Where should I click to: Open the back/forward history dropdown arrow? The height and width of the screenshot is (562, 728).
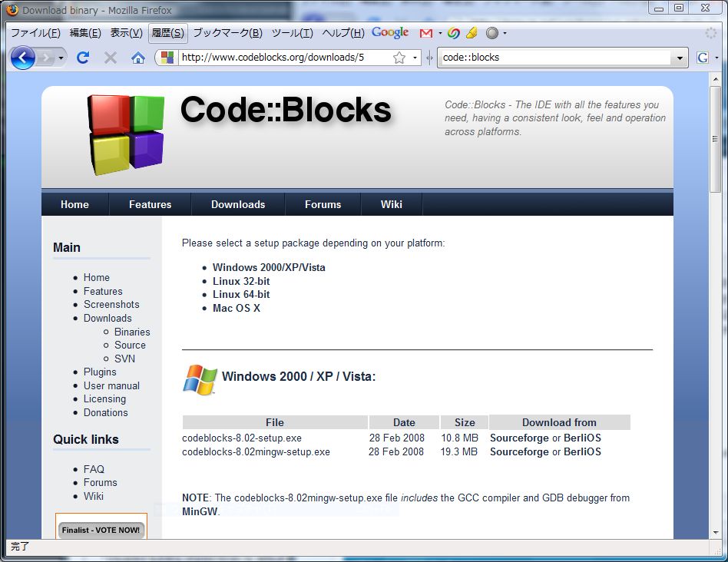(61, 58)
